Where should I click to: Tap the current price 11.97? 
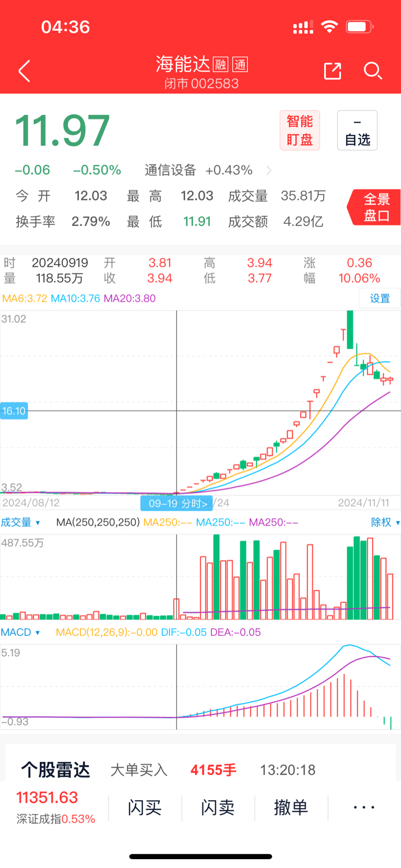[x=62, y=130]
